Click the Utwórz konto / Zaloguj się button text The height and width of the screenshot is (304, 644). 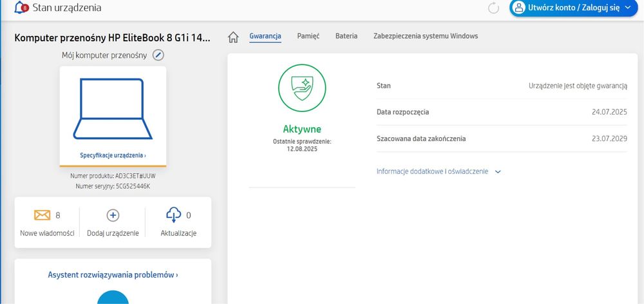tap(574, 8)
